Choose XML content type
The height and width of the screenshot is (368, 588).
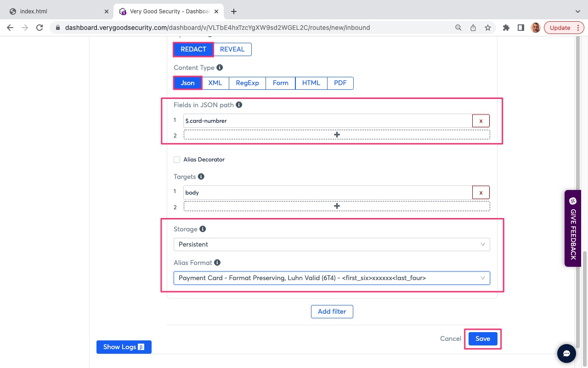(215, 83)
